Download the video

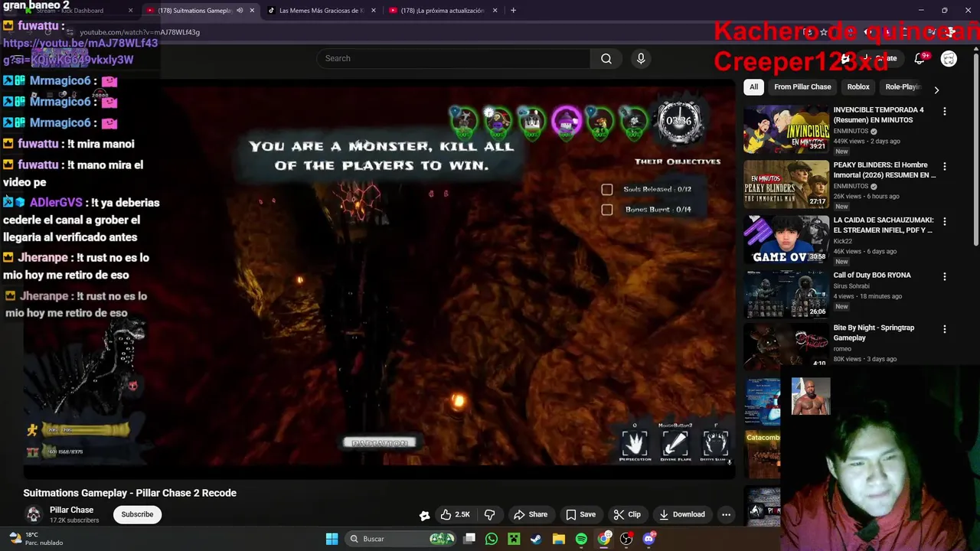682,514
